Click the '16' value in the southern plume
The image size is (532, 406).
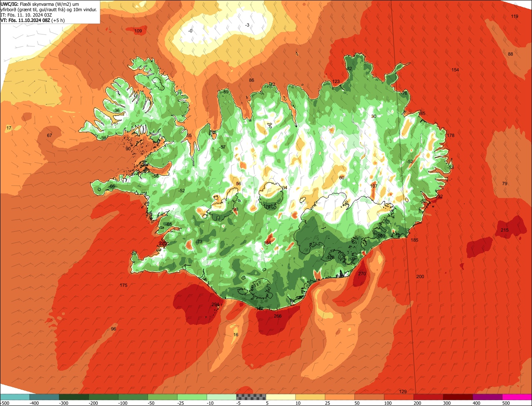tap(236, 335)
